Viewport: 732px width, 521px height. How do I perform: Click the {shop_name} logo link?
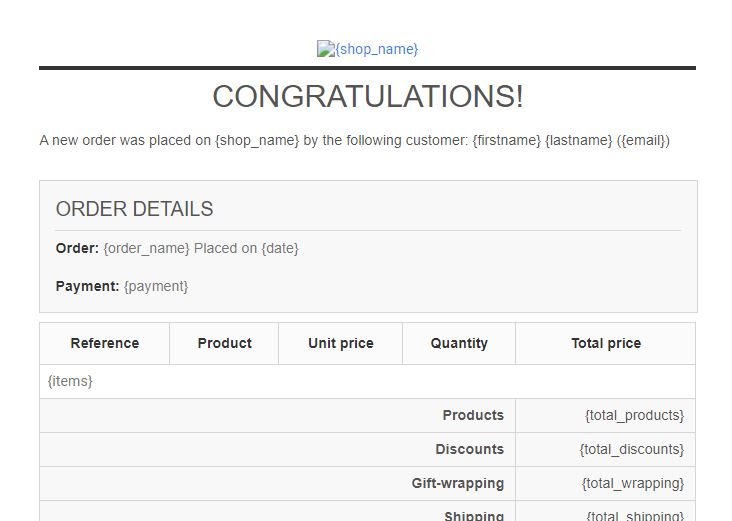(x=376, y=49)
